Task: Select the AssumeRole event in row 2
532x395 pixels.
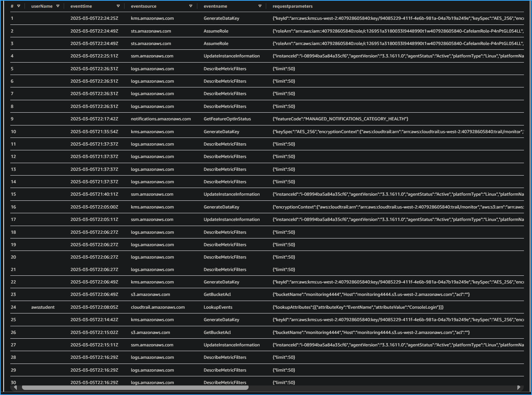Action: tap(216, 31)
